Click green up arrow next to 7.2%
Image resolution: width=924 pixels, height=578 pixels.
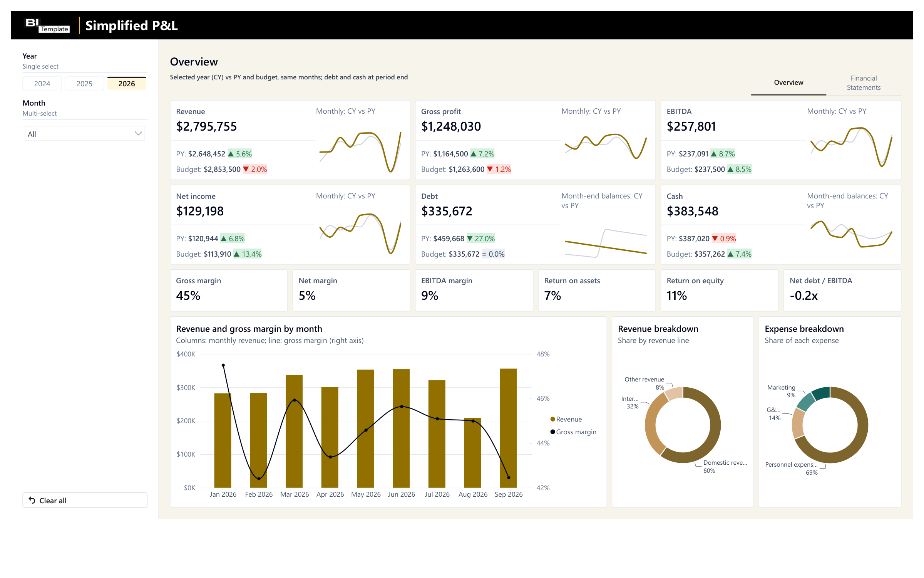tap(474, 154)
